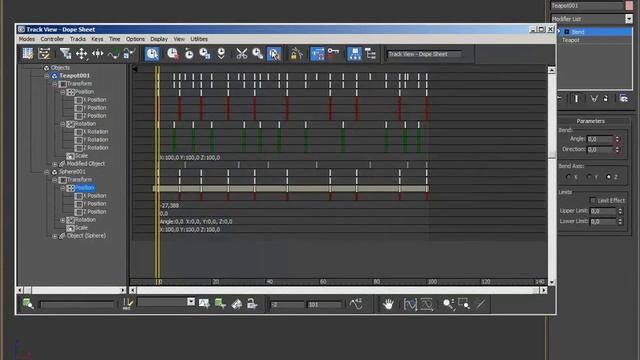Click the Paste Time icon
The height and width of the screenshot is (360, 640).
[x=274, y=53]
